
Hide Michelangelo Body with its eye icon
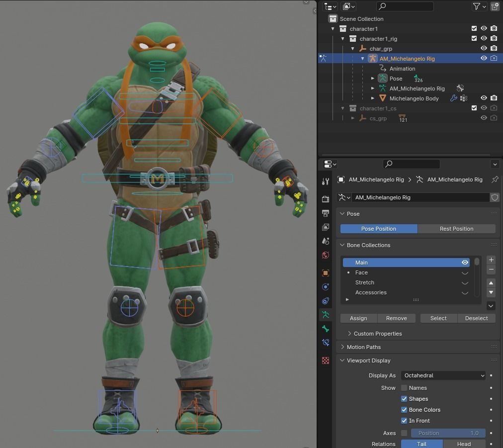tap(484, 98)
